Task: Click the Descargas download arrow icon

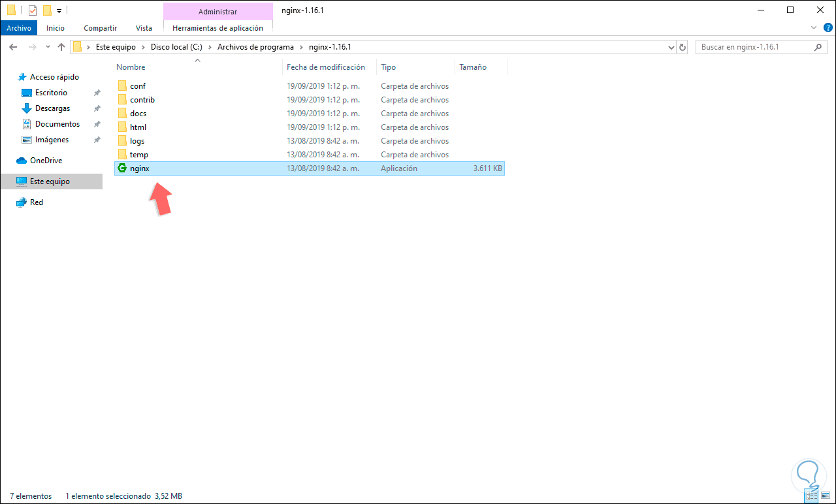Action: tap(27, 108)
